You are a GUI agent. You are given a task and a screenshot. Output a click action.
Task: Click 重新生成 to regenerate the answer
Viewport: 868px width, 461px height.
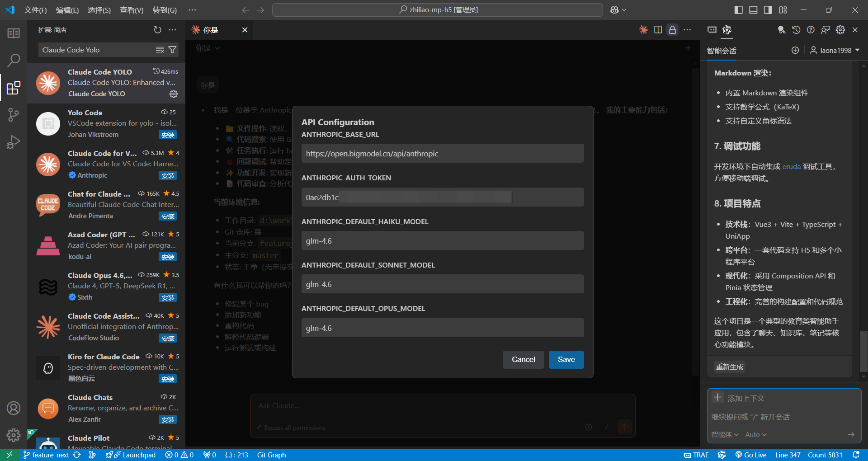pyautogui.click(x=730, y=367)
